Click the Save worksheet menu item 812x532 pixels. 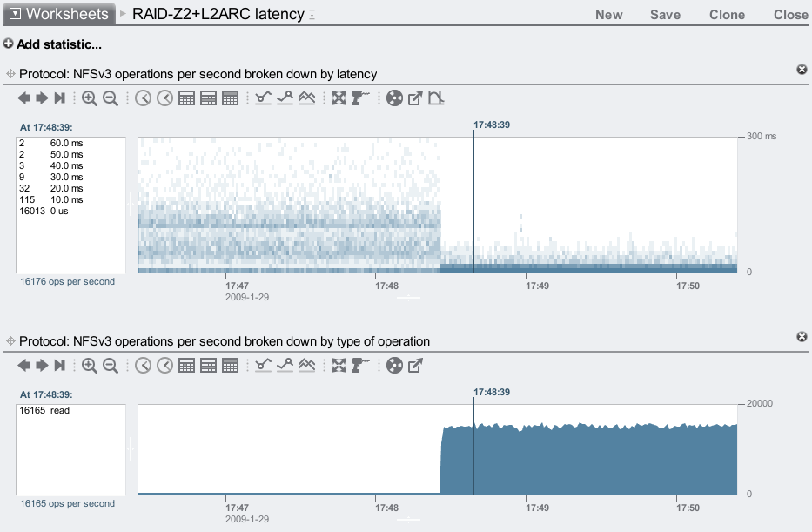(665, 15)
